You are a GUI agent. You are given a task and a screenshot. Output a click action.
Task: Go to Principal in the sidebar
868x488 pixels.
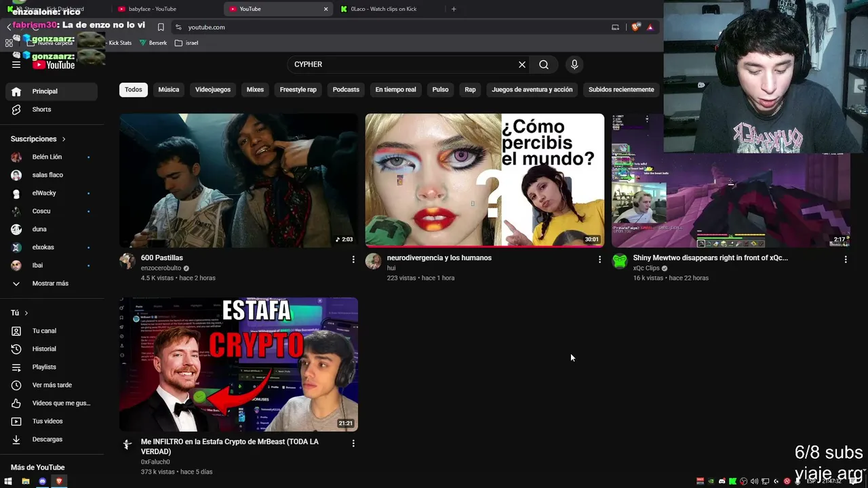point(52,91)
